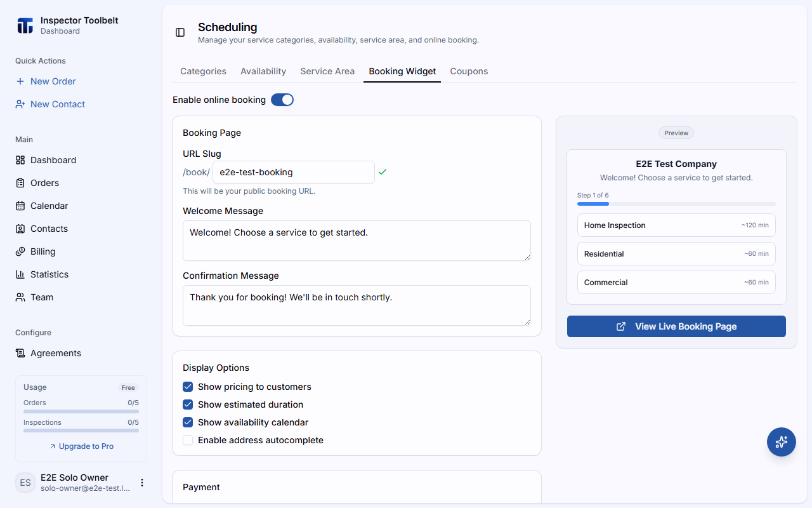Click the Free plan badge

click(128, 388)
